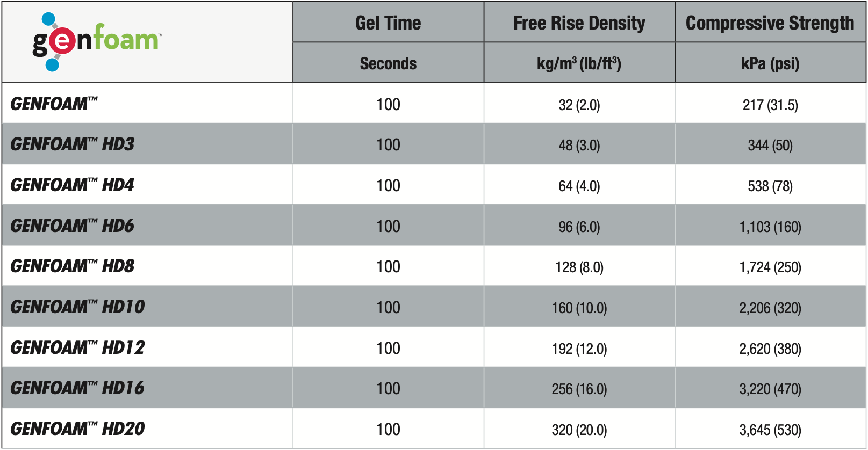Select the GENFOAM HD4 row label
The height and width of the screenshot is (450, 868).
click(72, 185)
